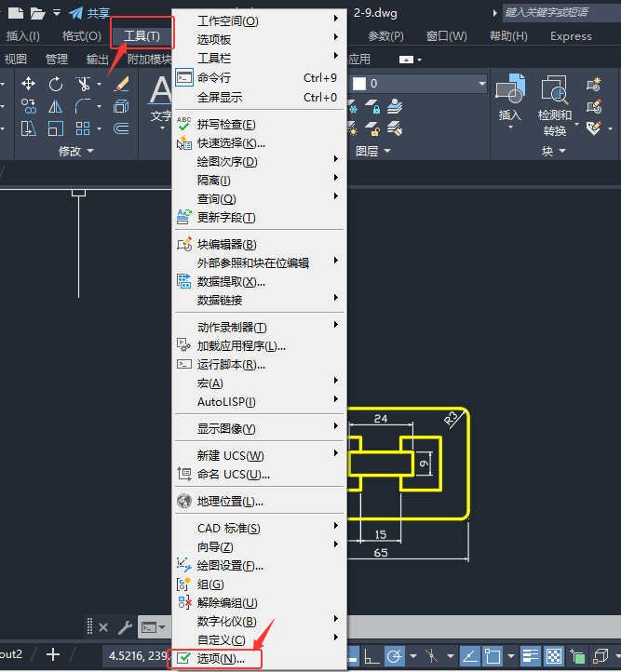Open Polar Tracking settings dropdown arrow
Screen dimensions: 621x672
point(412,655)
